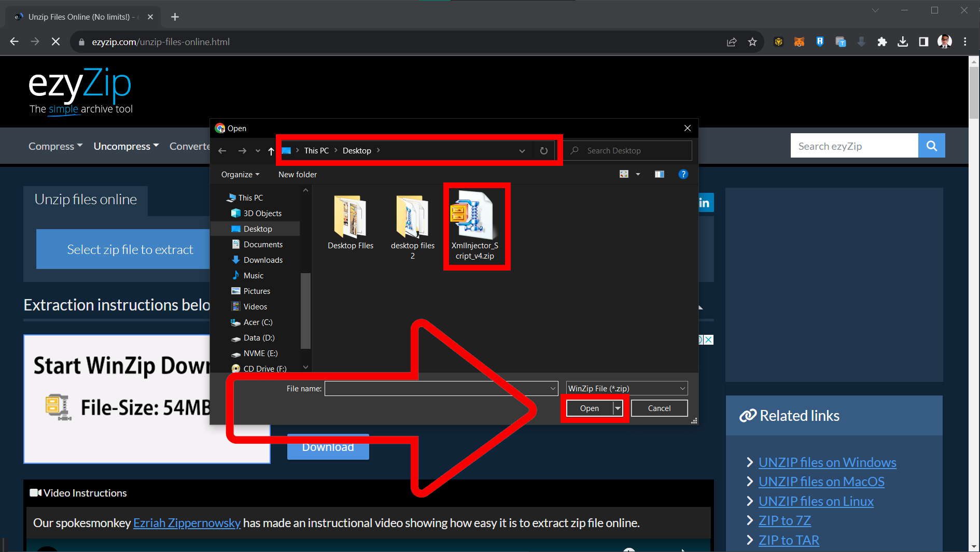
Task: Open view options dropdown arrow
Action: click(x=638, y=174)
